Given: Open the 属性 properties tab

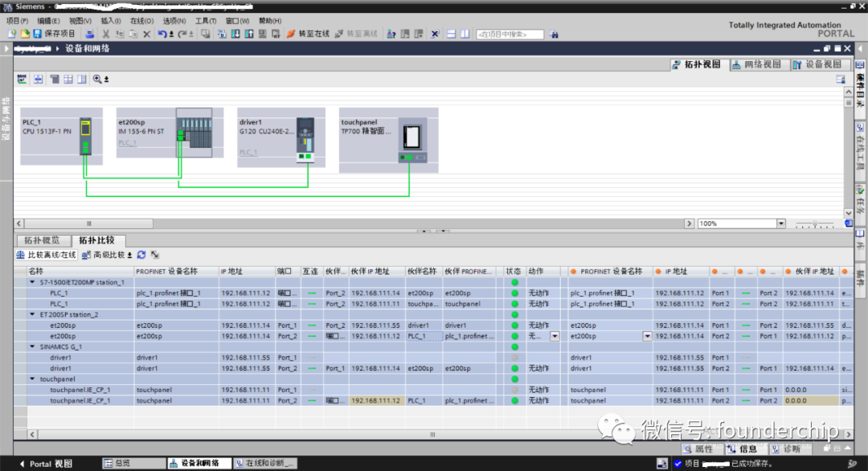Looking at the screenshot, I should point(702,448).
